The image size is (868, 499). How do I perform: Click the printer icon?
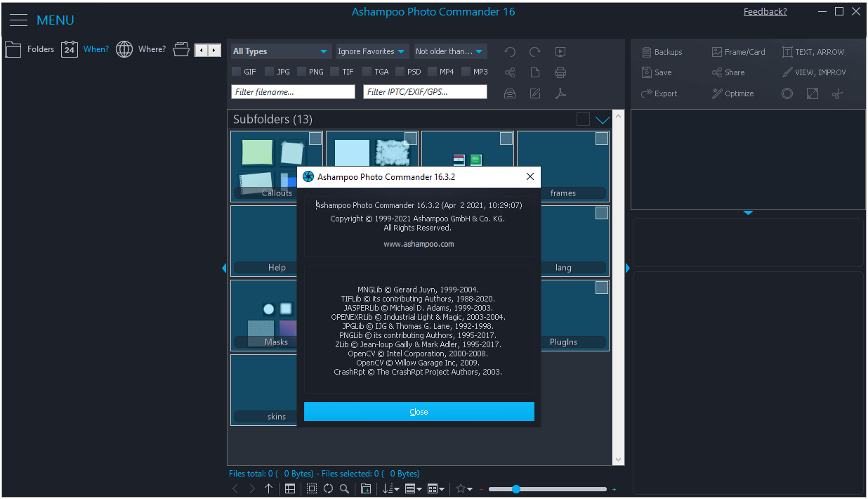(x=560, y=72)
